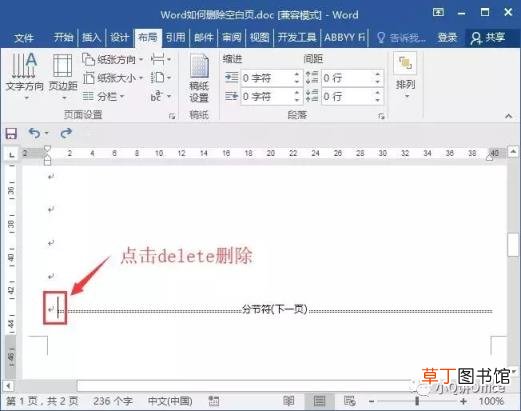Click the 告诉我 Tell me search box
This screenshot has width=521, height=411.
pos(401,38)
